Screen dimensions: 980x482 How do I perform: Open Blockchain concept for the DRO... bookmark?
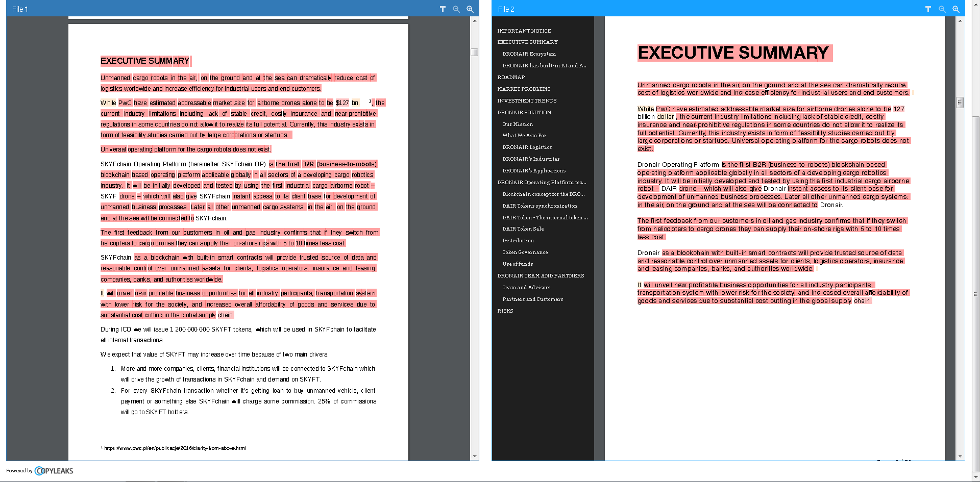(544, 194)
